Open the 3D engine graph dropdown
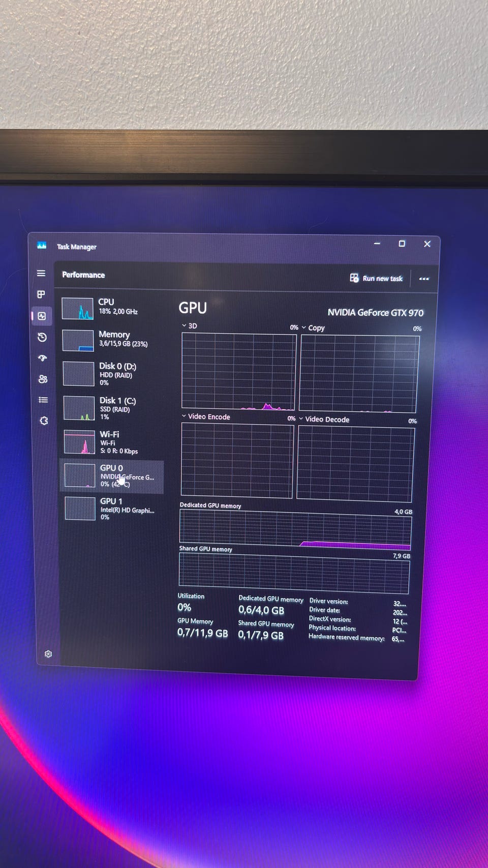Screen dimensions: 488x868 click(x=189, y=326)
